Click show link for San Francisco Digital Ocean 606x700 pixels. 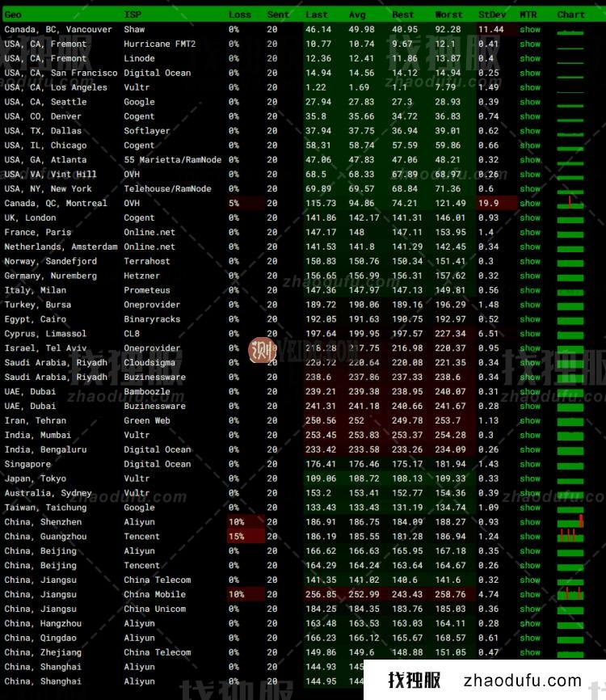click(530, 73)
